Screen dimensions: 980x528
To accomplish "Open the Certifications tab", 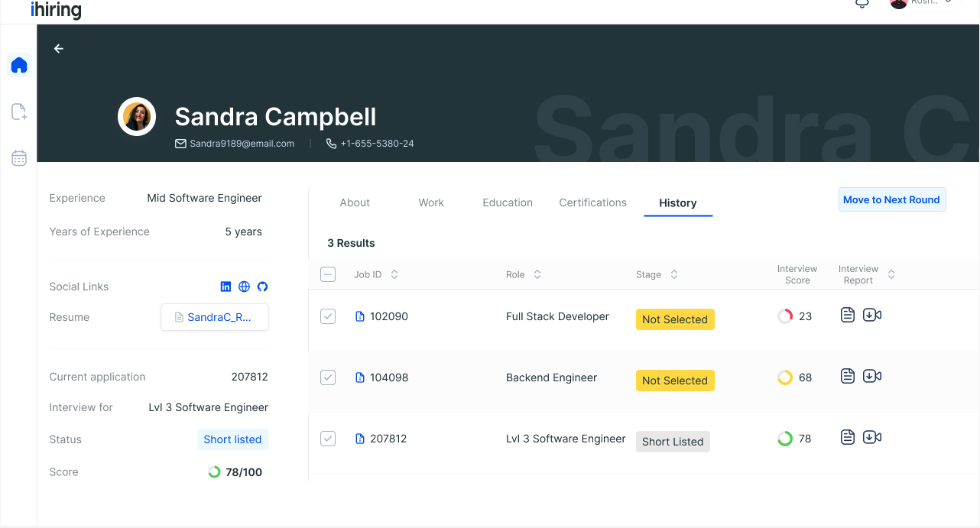I will pyautogui.click(x=592, y=202).
